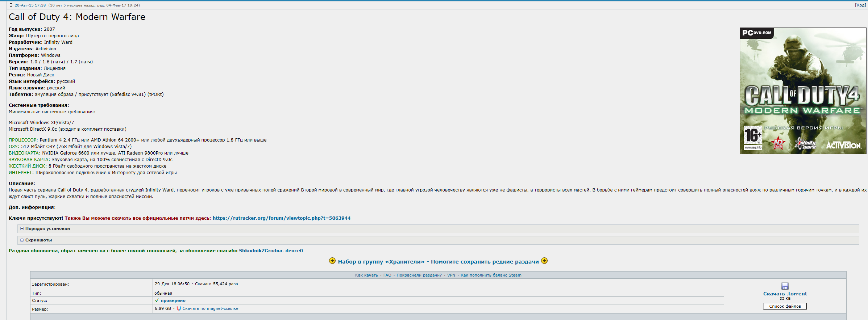Click the «Microsoft Windows XP/Vista/7» line
This screenshot has width=868, height=320.
[x=41, y=123]
